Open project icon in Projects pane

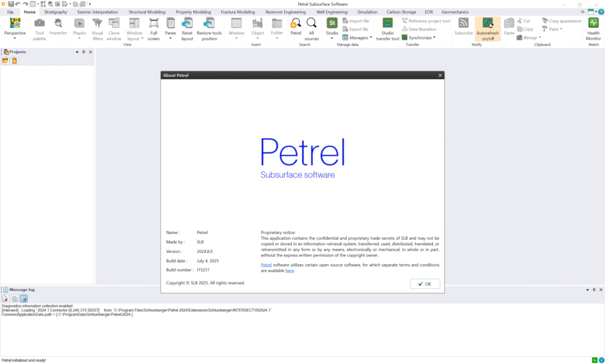pos(5,61)
